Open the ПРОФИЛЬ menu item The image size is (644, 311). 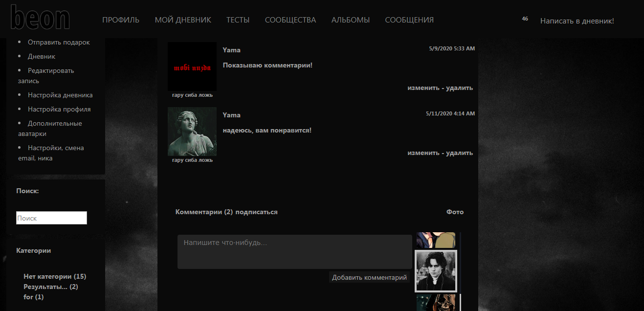pyautogui.click(x=121, y=20)
